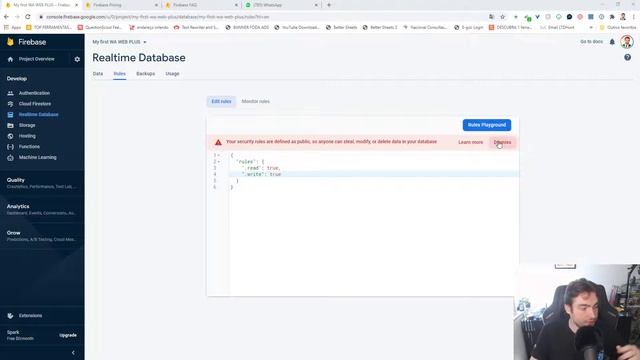The image size is (640, 360).
Task: Select the Rules tab
Action: (120, 74)
